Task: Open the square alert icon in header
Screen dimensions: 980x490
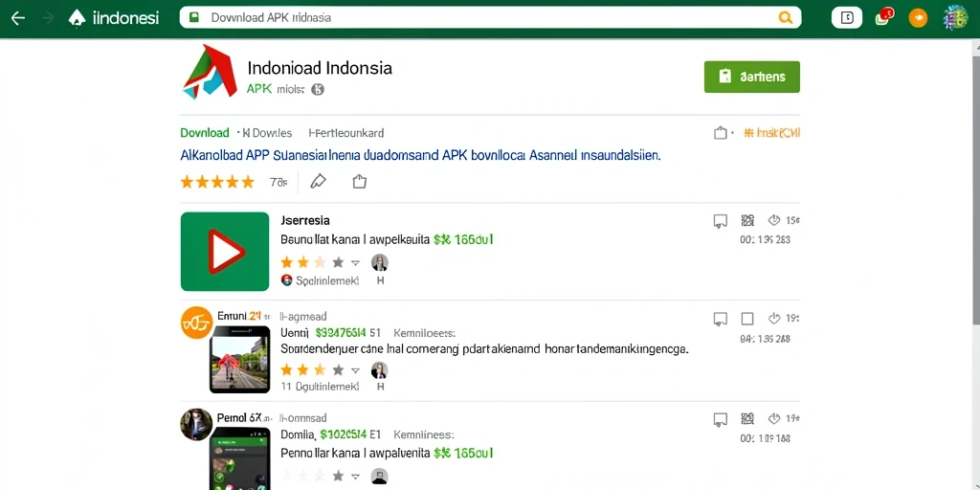Action: 847,18
